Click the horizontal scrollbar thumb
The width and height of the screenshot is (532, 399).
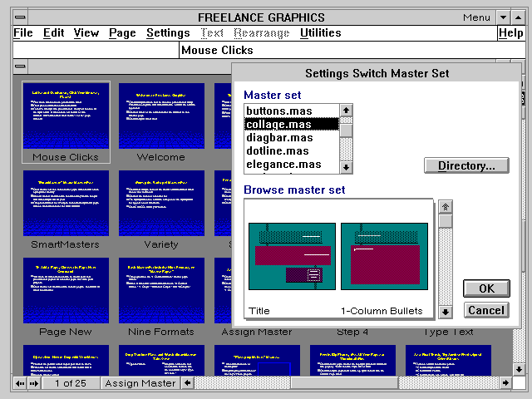[x=344, y=383]
